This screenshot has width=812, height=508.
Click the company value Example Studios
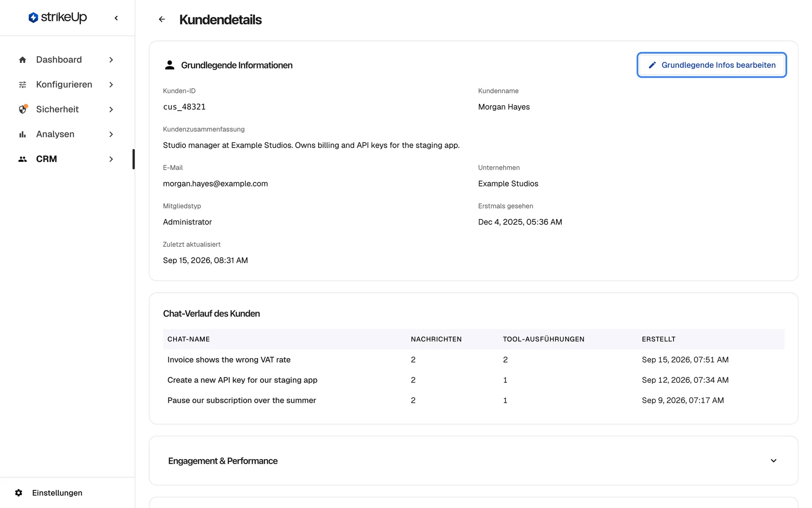pos(508,184)
